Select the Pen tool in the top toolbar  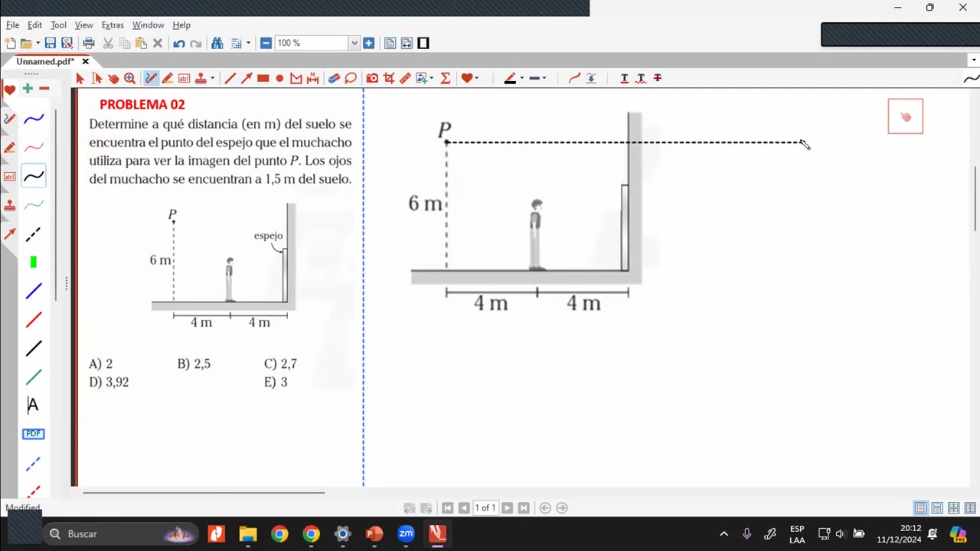(151, 78)
